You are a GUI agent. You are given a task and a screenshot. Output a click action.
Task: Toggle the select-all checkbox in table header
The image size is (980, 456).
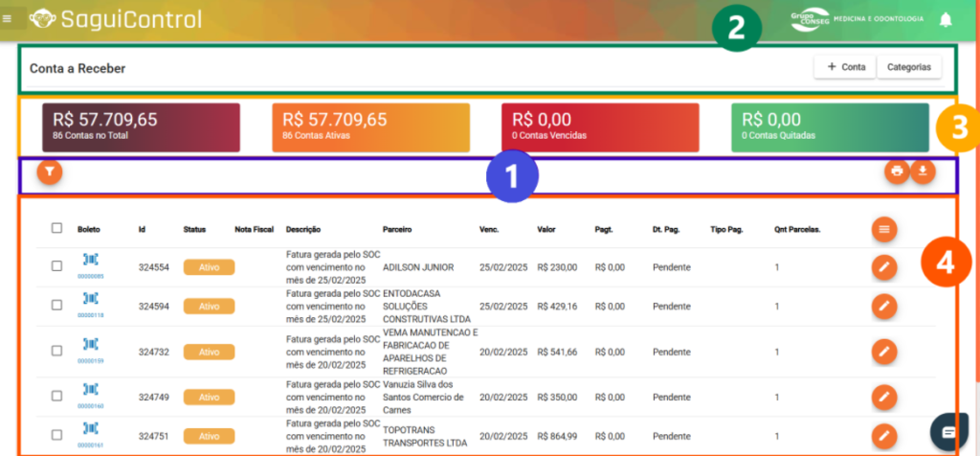pos(57,228)
